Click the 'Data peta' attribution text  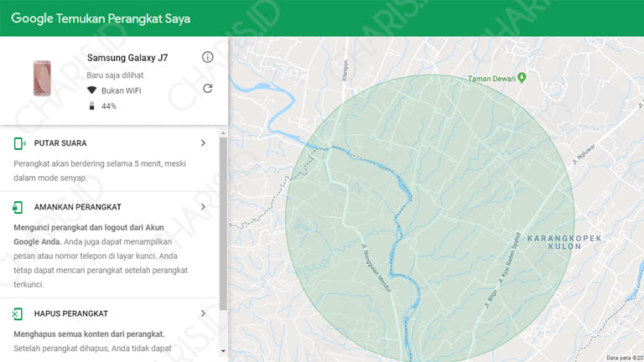coord(625,358)
